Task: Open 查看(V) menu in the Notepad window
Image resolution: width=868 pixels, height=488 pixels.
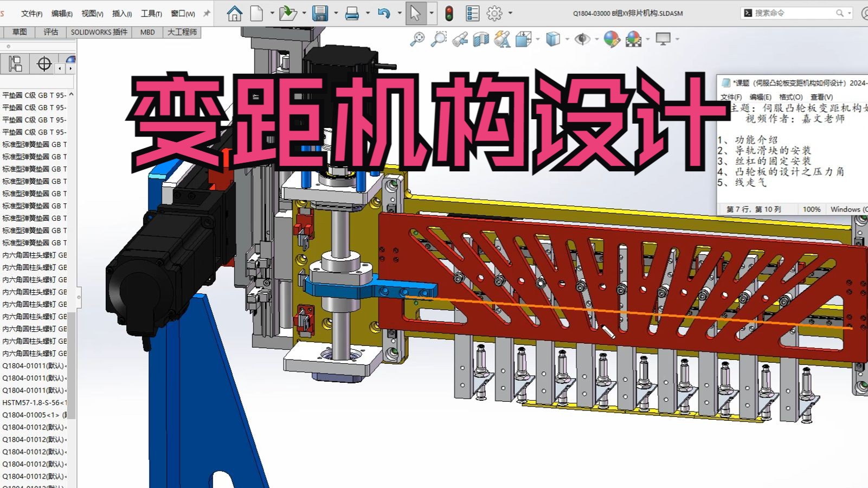Action: click(x=821, y=97)
